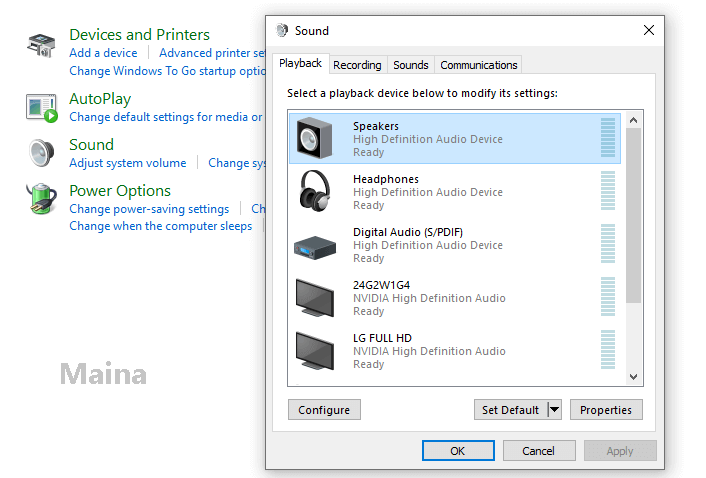Open the Sounds tab

(x=411, y=65)
